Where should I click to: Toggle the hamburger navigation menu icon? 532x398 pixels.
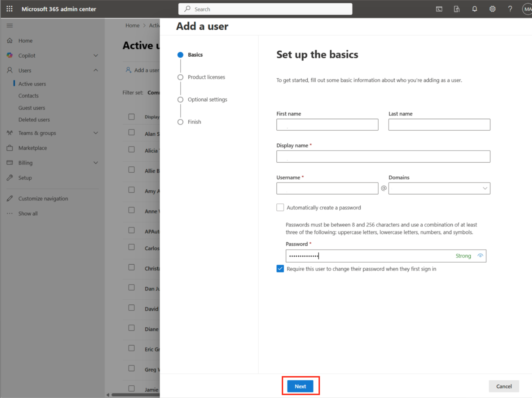(10, 26)
